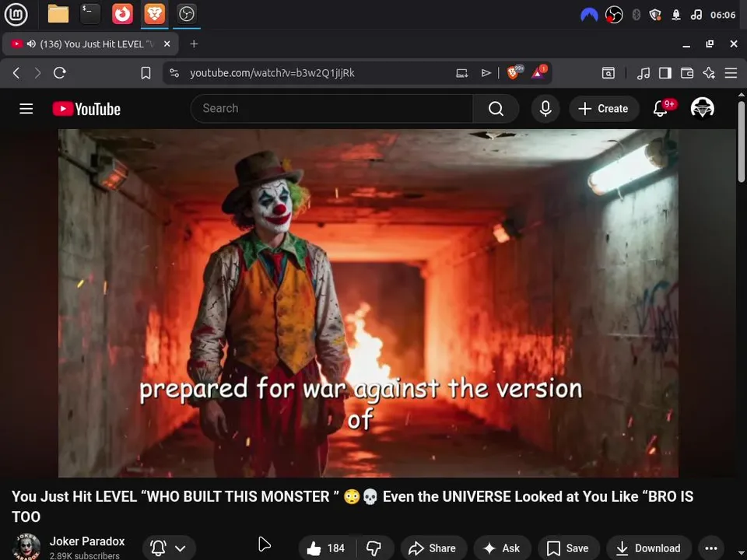
Task: Open NordVPN tray icon
Action: coord(589,16)
